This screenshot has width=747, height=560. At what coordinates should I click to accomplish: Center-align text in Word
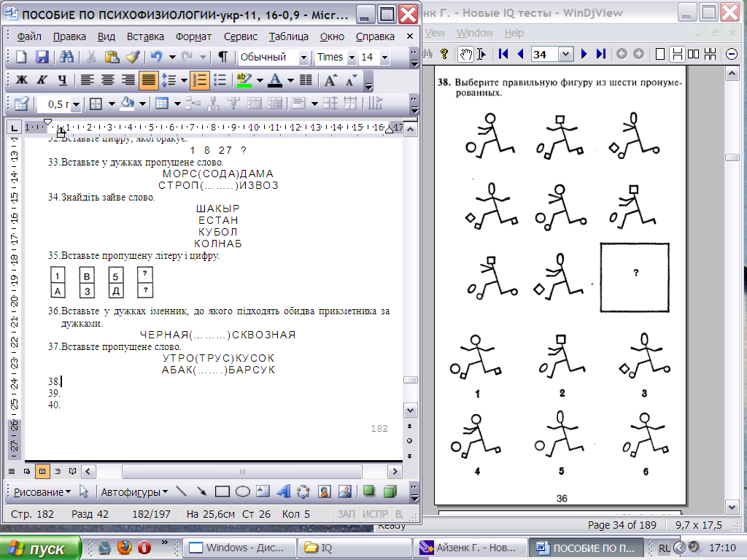pos(107,80)
